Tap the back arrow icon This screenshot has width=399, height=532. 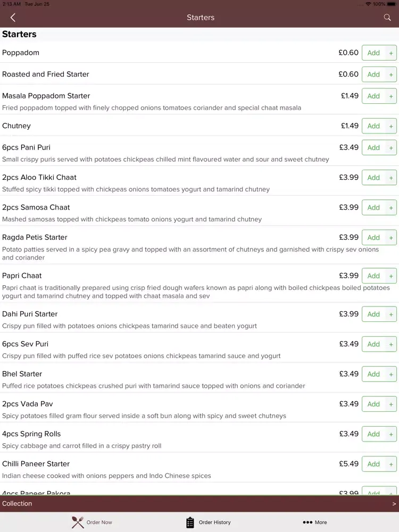coord(13,18)
